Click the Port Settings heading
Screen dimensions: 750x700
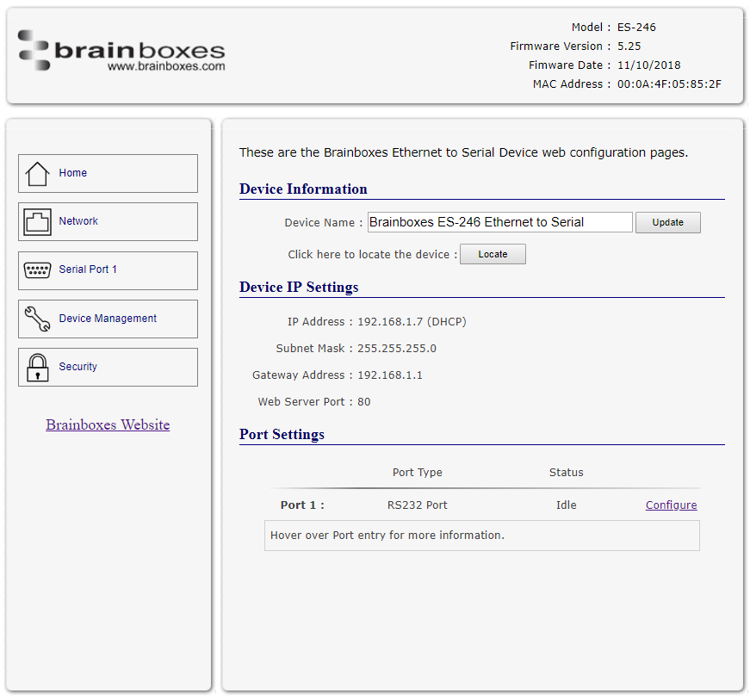click(x=282, y=434)
